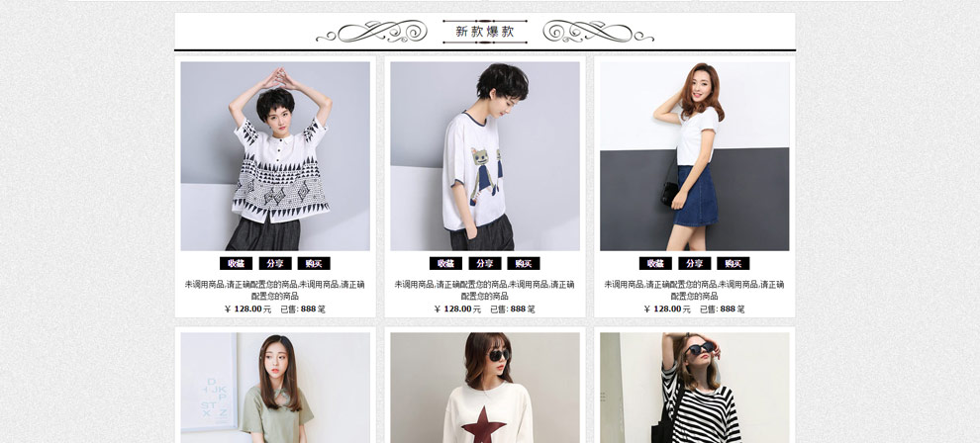Viewport: 980px width, 443px height.
Task: Click 收藏 button under cartoon t-shirt product
Action: 445,263
